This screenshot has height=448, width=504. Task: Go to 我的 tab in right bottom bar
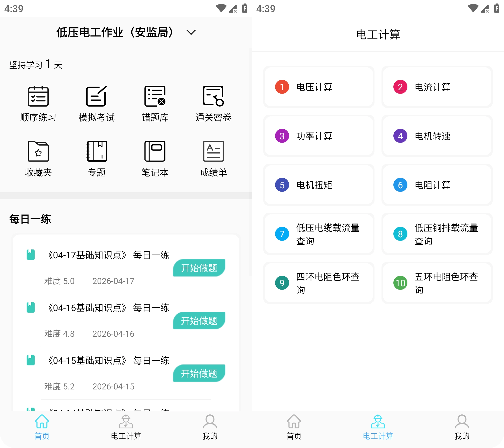pyautogui.click(x=462, y=427)
